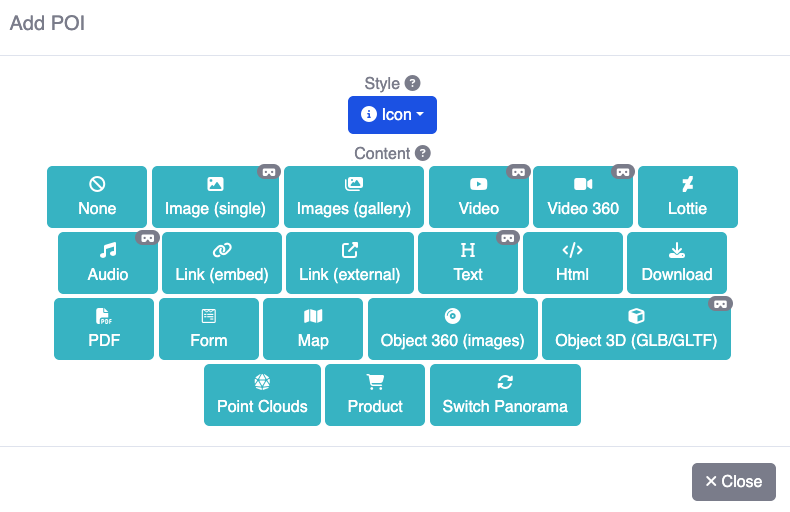
Task: Click the VR badge on Video 360
Action: (623, 172)
